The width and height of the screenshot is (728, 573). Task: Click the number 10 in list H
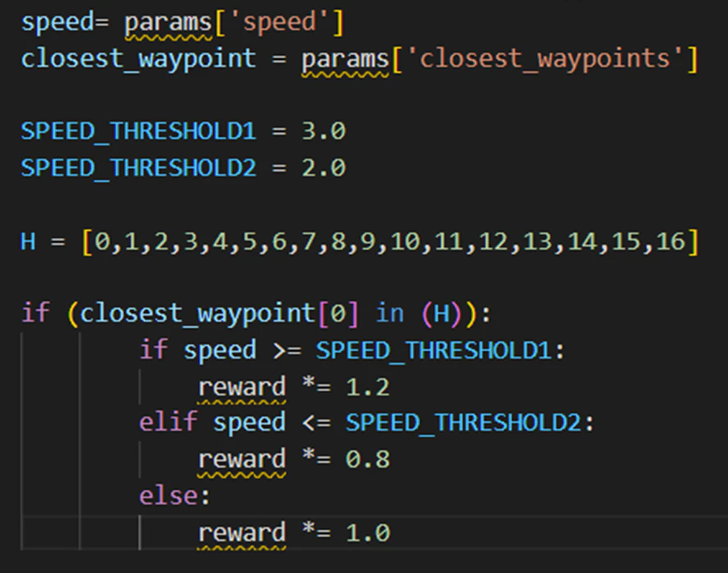[x=405, y=242]
